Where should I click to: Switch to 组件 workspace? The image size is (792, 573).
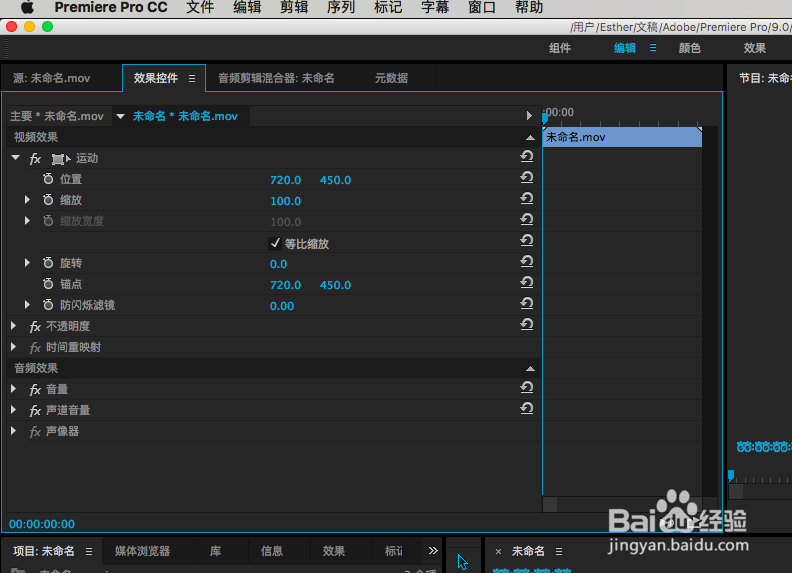(x=560, y=48)
